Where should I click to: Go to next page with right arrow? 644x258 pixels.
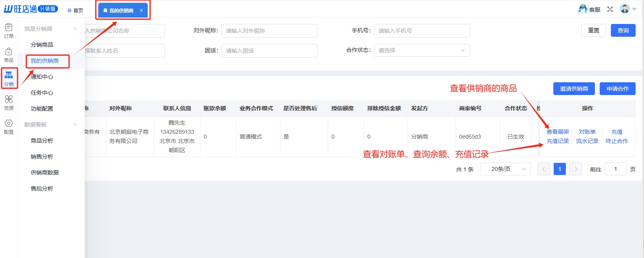[x=575, y=169]
